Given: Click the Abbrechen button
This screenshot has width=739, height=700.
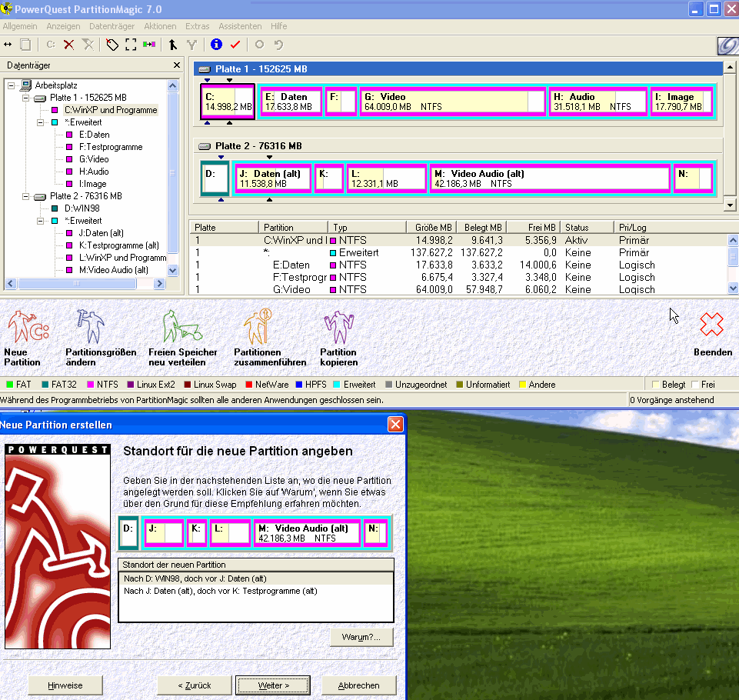Looking at the screenshot, I should coord(358,685).
